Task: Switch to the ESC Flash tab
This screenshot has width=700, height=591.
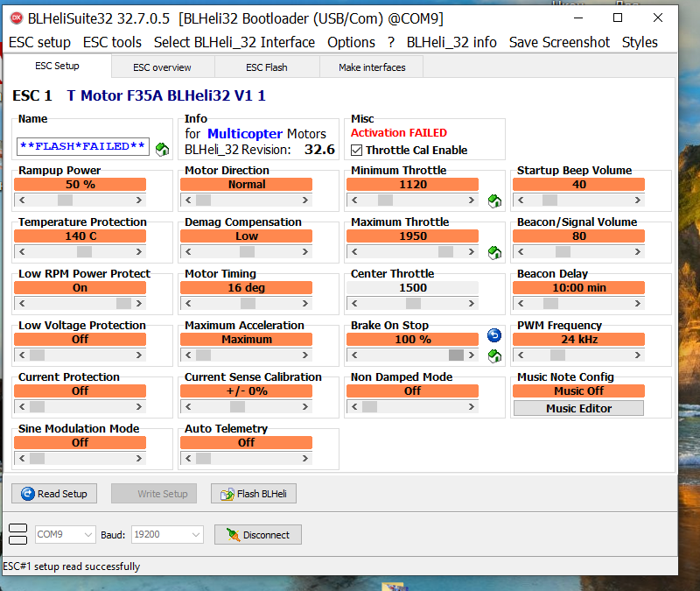Action: click(267, 67)
